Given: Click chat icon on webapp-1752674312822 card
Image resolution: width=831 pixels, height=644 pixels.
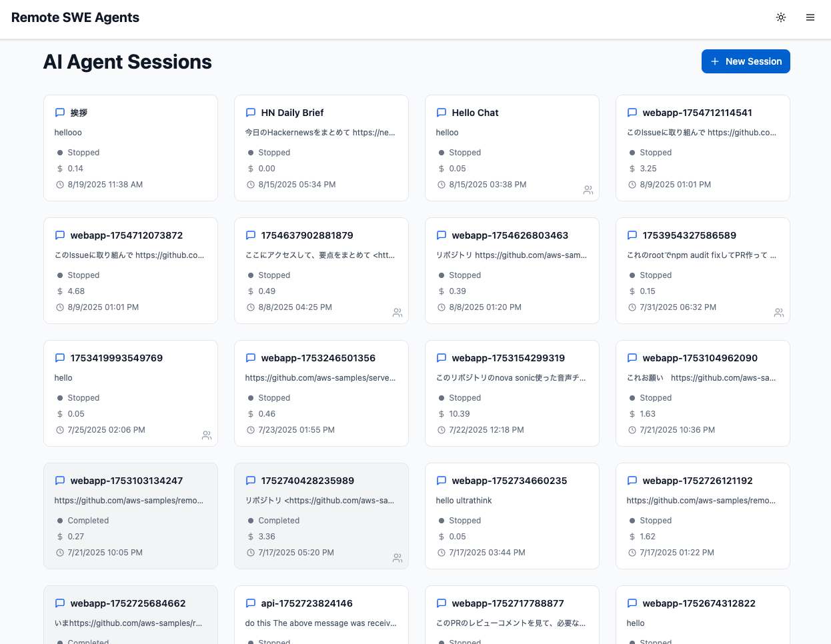Looking at the screenshot, I should 632,603.
